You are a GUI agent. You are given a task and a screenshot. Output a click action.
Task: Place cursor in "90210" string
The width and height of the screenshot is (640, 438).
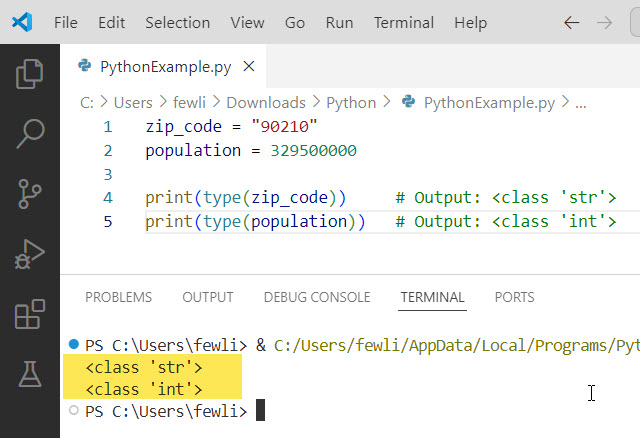[x=284, y=127]
